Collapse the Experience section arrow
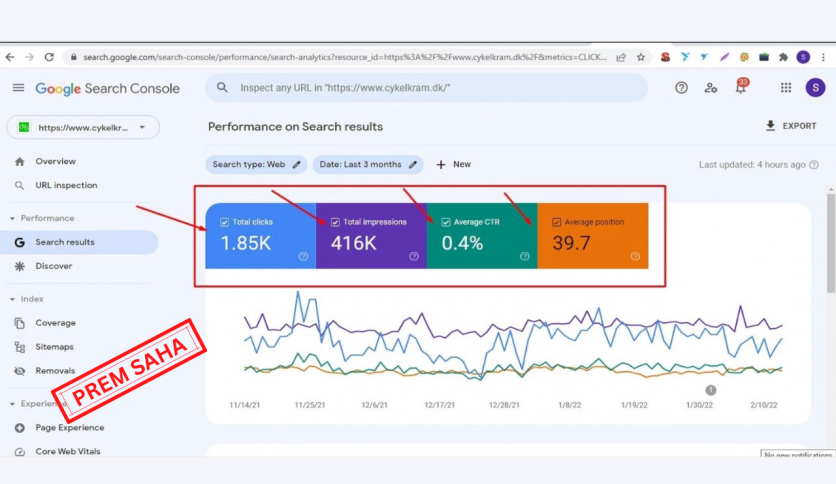The image size is (836, 484). point(12,404)
